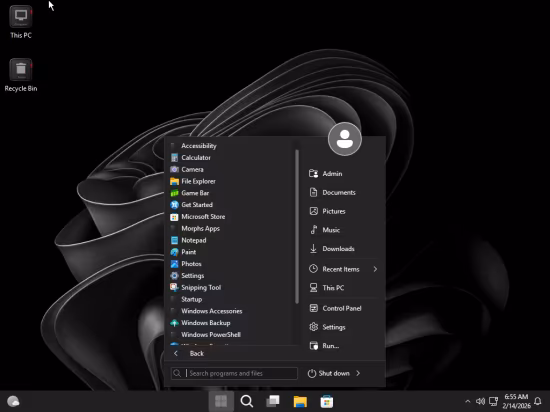Go Back to the main start menu
Screen dimensions: 550x412
click(x=189, y=353)
